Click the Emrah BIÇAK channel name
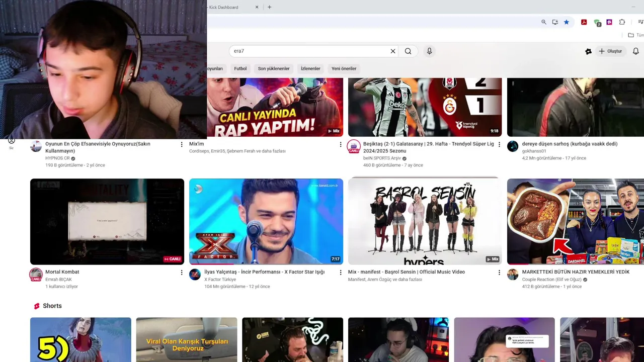The width and height of the screenshot is (644, 362). pyautogui.click(x=58, y=280)
